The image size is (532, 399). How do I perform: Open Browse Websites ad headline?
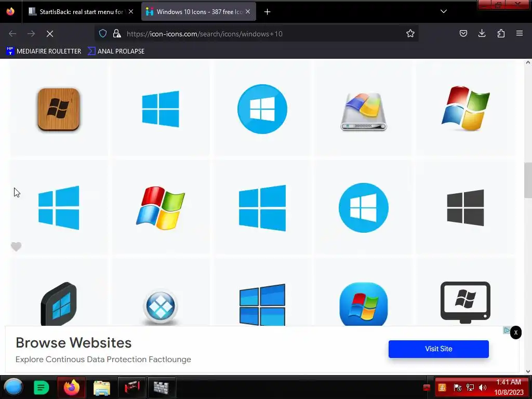[x=74, y=343]
